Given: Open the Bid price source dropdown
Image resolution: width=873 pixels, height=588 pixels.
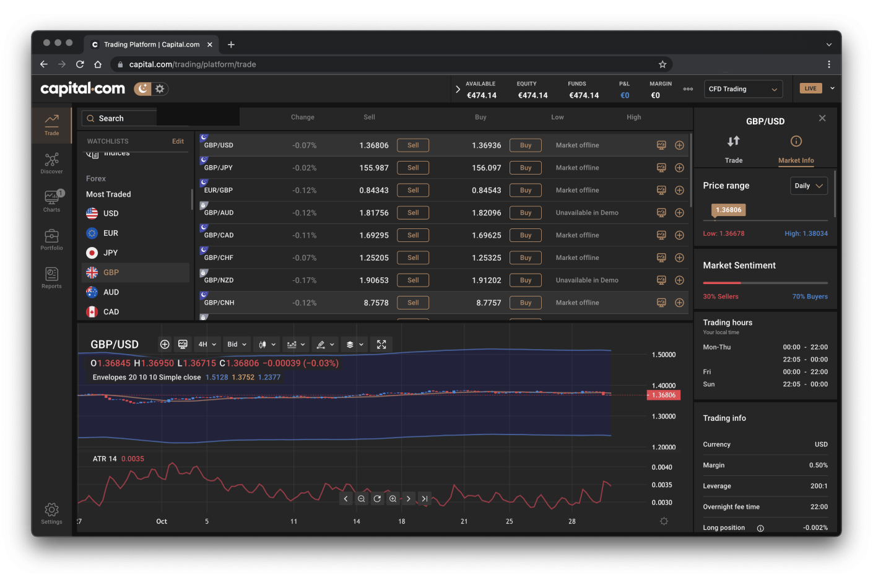Looking at the screenshot, I should (236, 344).
